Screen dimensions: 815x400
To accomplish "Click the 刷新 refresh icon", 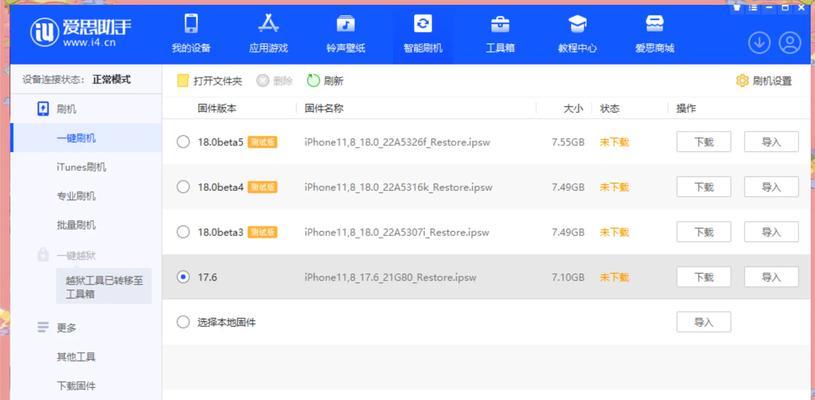I will [313, 81].
